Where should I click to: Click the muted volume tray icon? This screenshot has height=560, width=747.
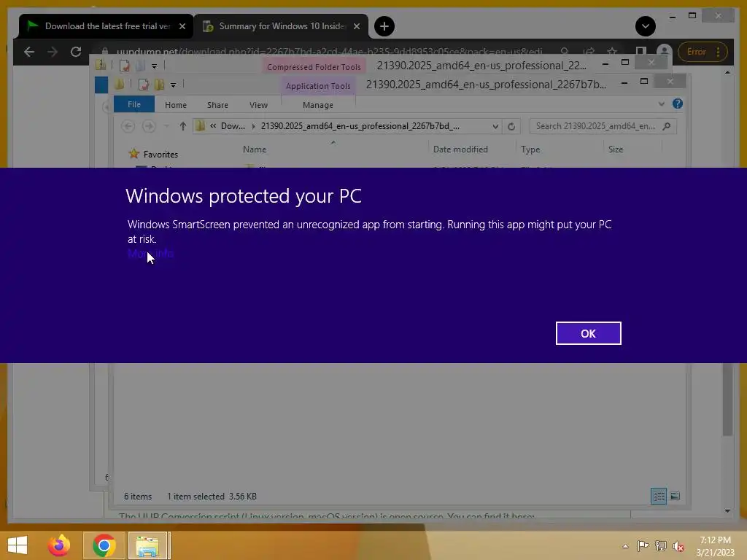click(x=678, y=545)
